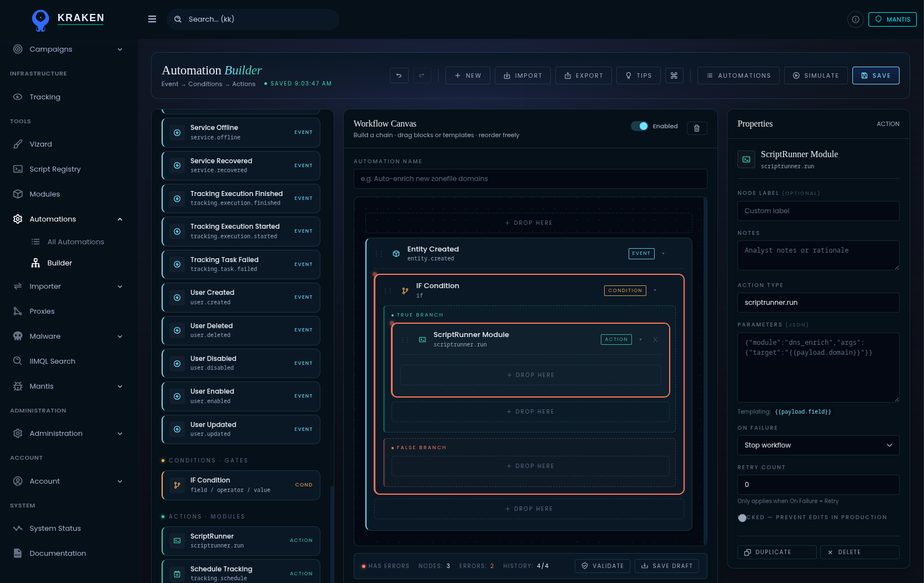Expand the Importer sidebar section
Viewport: 924px width, 583px height.
(120, 287)
